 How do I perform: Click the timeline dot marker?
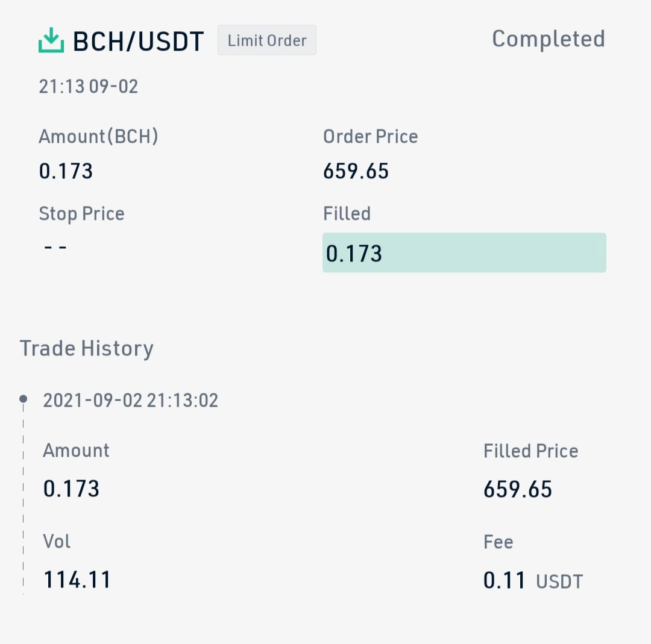(24, 399)
